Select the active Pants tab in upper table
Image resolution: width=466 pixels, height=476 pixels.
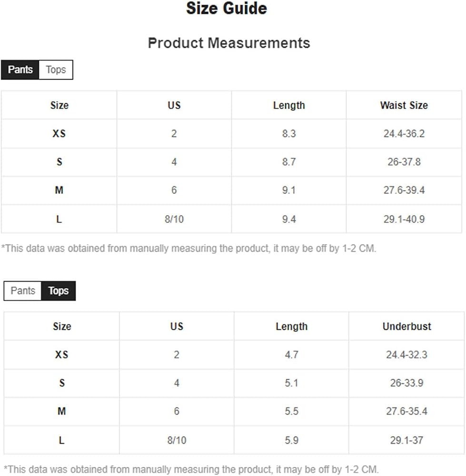[20, 70]
